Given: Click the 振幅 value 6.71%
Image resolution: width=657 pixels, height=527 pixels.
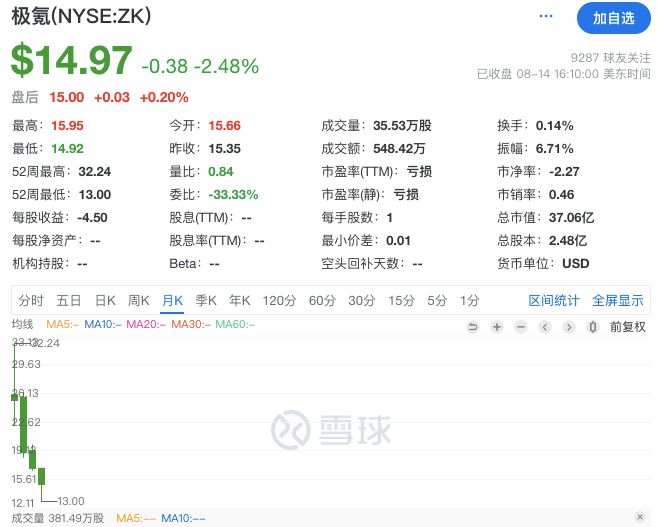Looking at the screenshot, I should pyautogui.click(x=554, y=149).
